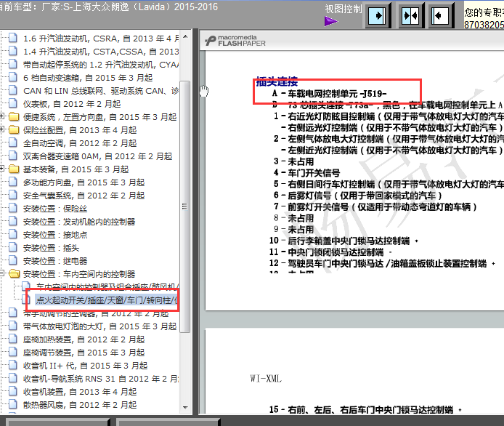Select 安装位置：车内空间内的控制器 folder label

click(79, 274)
